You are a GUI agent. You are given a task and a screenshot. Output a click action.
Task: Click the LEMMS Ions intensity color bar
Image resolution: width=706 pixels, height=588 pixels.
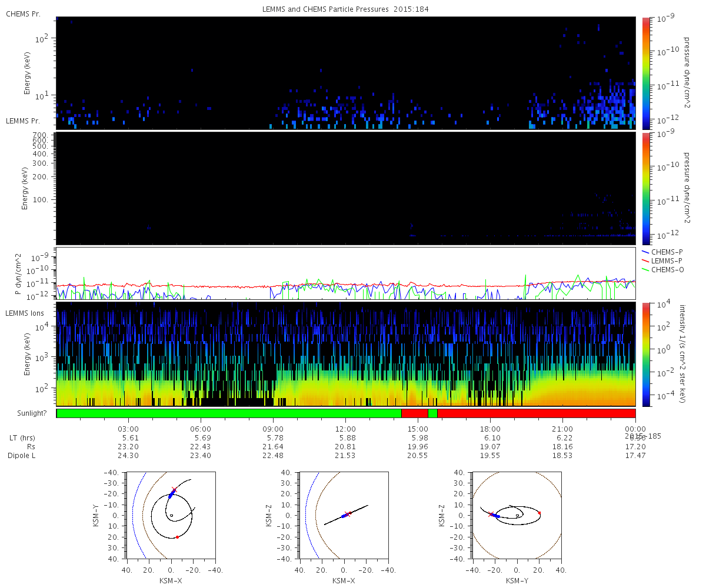pyautogui.click(x=645, y=354)
